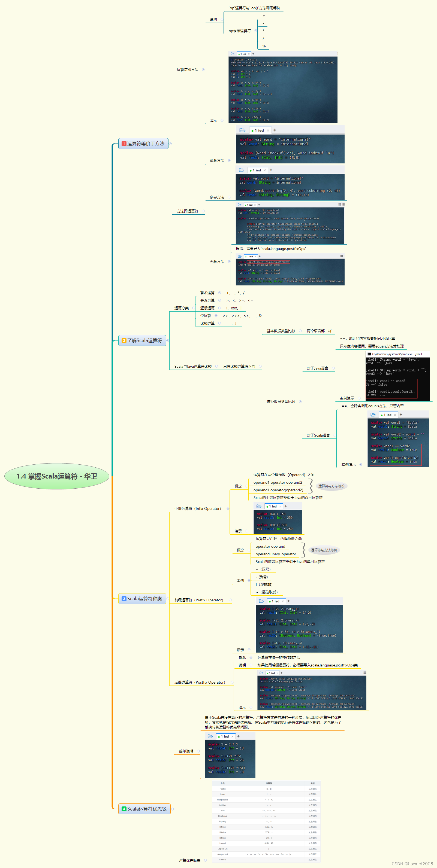Collapse the 位运算 node
Viewport: 437px width, 868px height.
[216, 316]
